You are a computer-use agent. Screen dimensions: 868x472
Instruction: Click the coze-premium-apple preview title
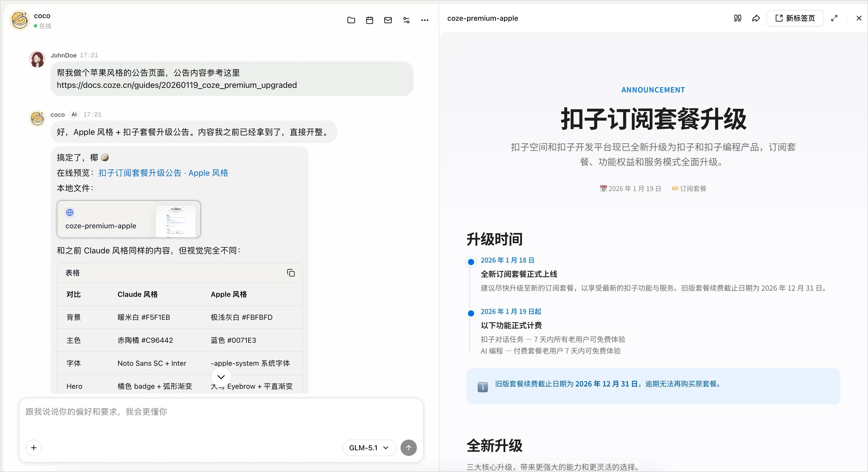pyautogui.click(x=483, y=18)
